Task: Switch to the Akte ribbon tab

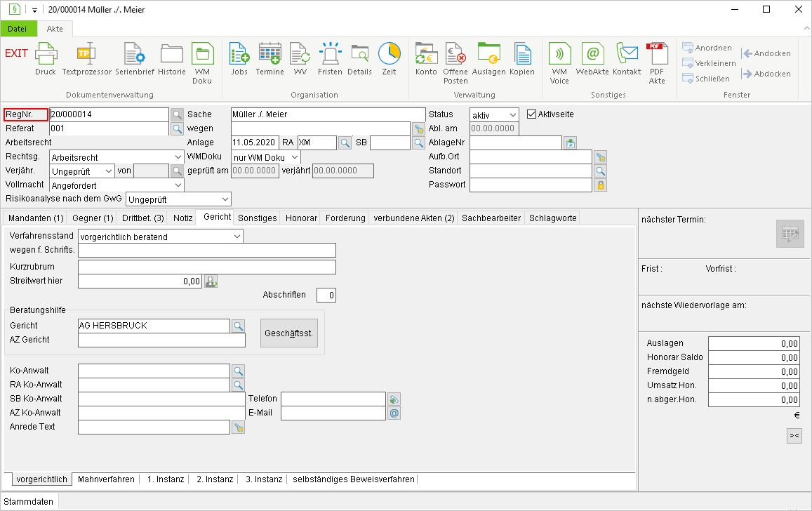Action: [55, 29]
